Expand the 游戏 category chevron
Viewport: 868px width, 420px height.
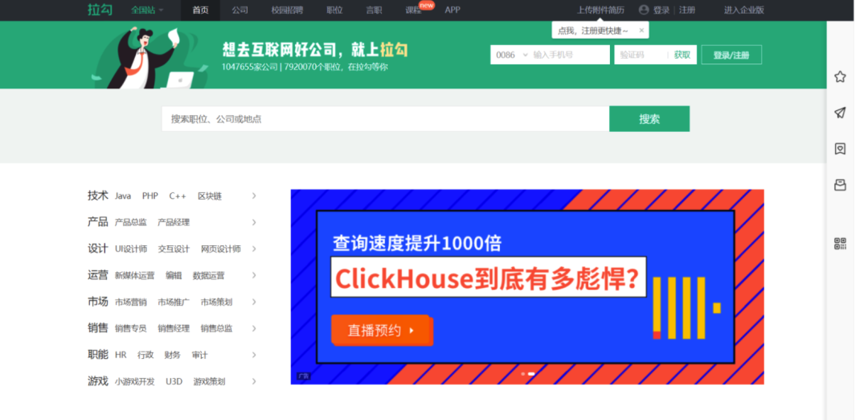click(254, 381)
